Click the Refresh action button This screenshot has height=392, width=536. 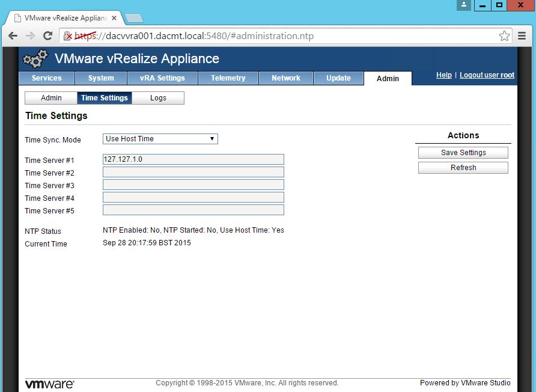463,168
